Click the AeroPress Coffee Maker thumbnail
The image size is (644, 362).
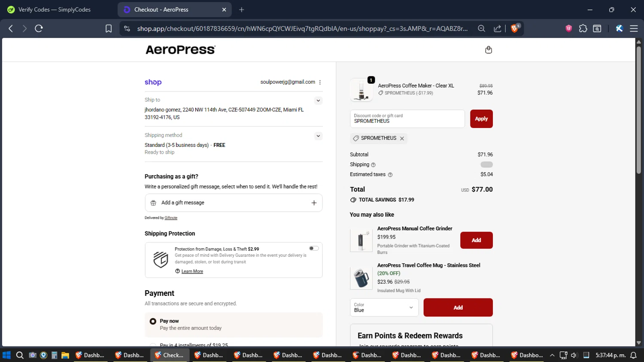click(361, 90)
